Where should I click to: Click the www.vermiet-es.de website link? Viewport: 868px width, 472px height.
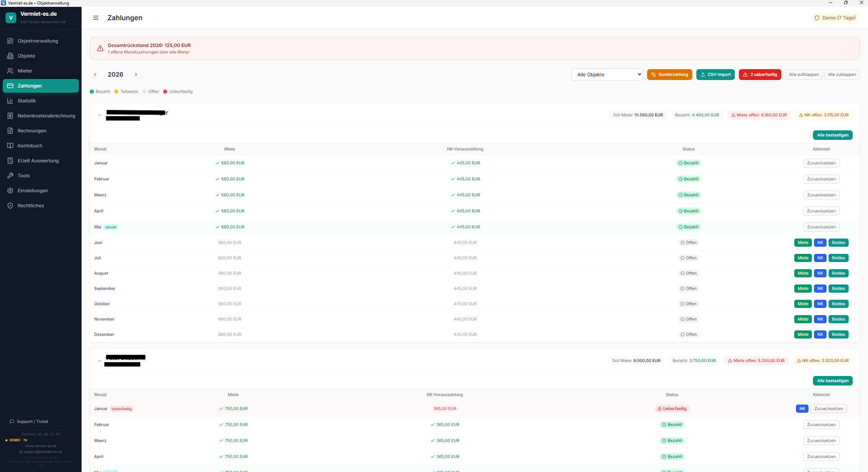pos(41,446)
